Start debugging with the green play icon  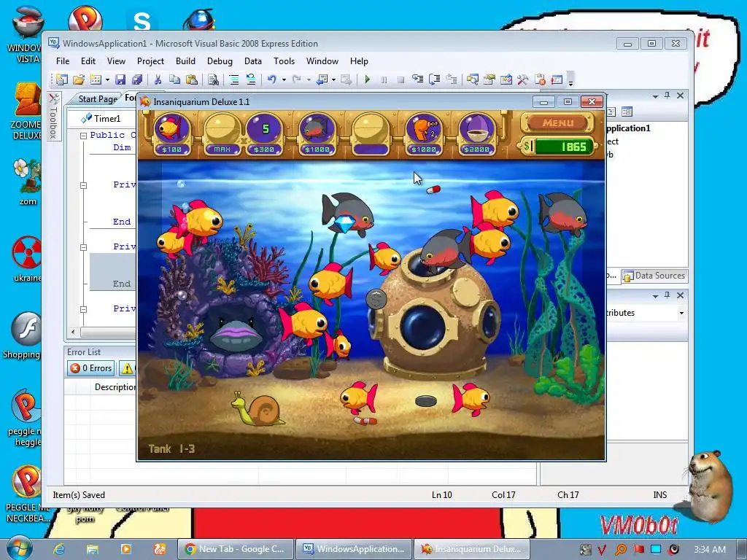368,79
